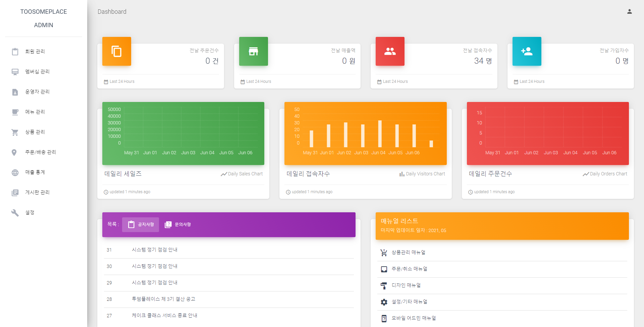Open the 모바일 어드민 매뉴얼 entry
The image size is (644, 327).
point(414,318)
